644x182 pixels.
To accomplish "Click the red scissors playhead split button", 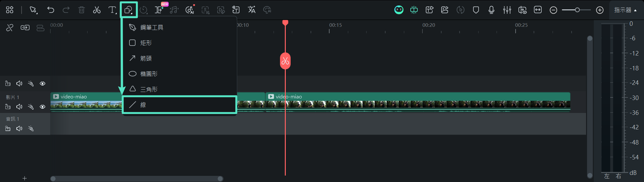I will pyautogui.click(x=285, y=61).
